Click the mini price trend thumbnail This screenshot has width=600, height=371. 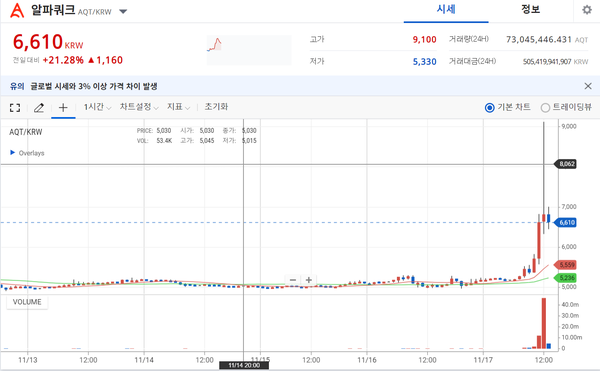click(249, 50)
